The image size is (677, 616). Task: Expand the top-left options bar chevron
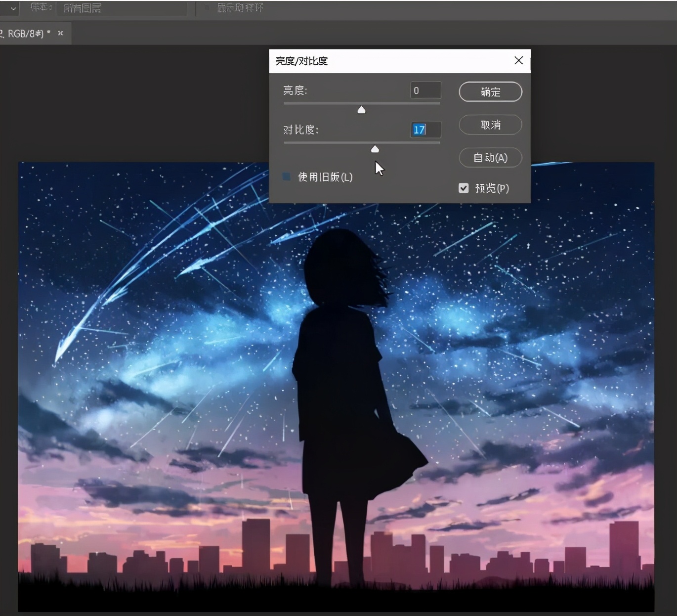coord(13,8)
